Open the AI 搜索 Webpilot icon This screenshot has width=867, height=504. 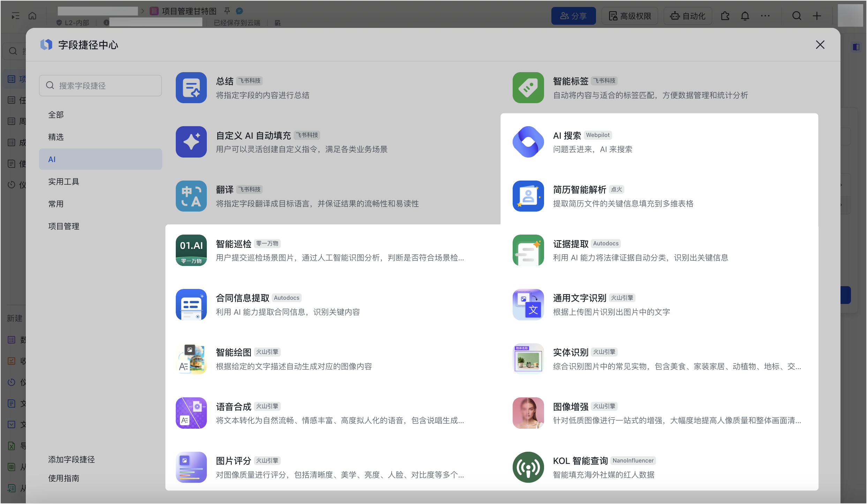[x=528, y=142]
